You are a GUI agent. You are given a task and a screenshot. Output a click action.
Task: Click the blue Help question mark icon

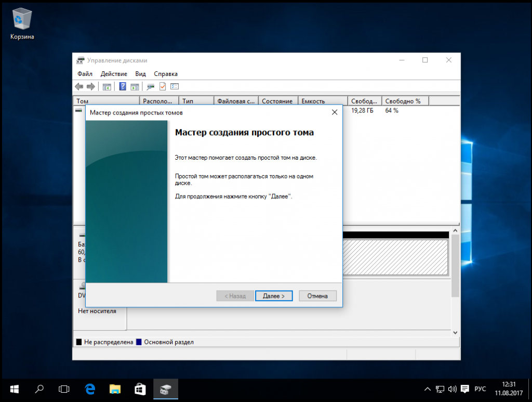click(x=123, y=86)
